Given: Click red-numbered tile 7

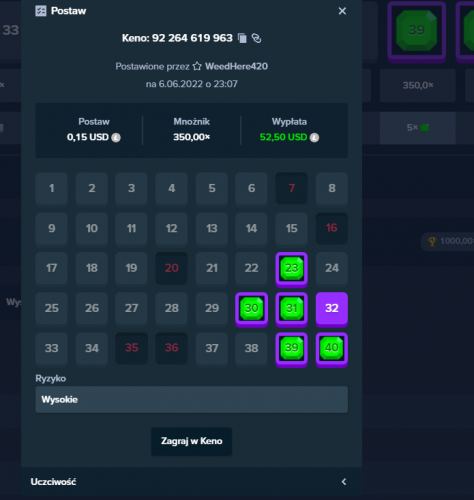Looking at the screenshot, I should tap(292, 188).
